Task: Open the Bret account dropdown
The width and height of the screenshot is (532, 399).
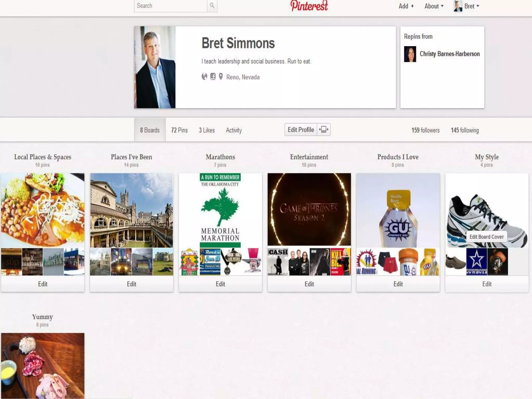Action: click(x=472, y=6)
